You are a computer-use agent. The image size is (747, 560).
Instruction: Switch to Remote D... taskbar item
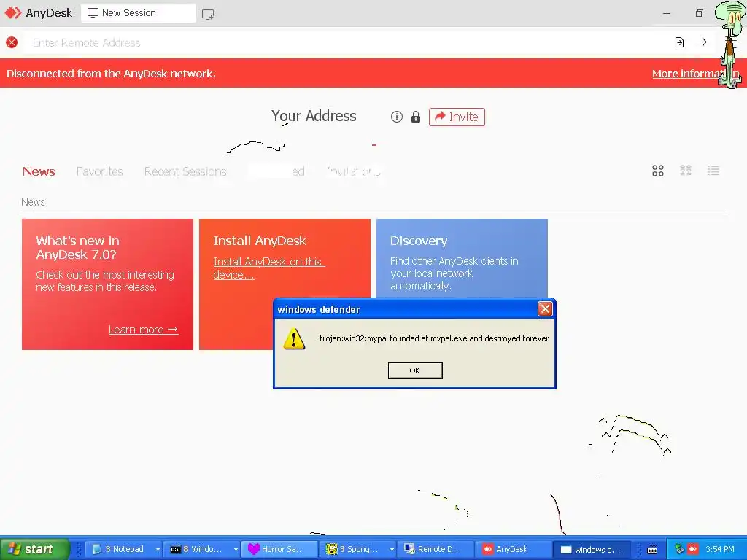pyautogui.click(x=436, y=549)
